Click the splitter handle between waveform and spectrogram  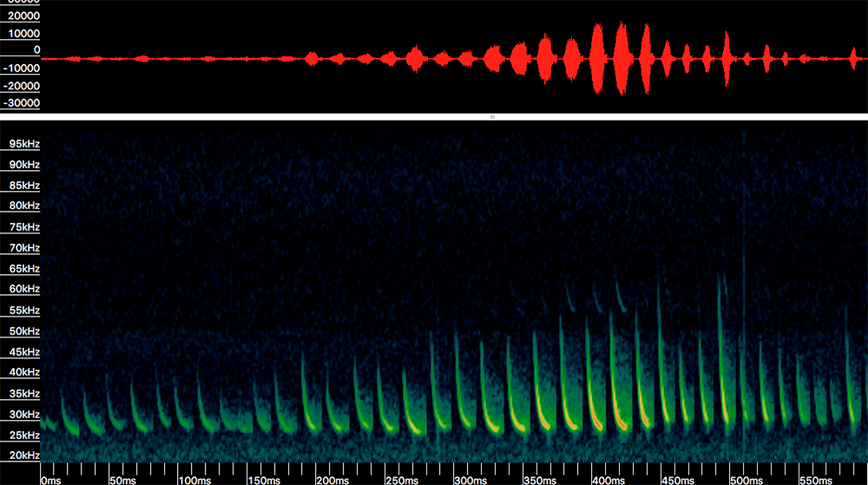(493, 116)
